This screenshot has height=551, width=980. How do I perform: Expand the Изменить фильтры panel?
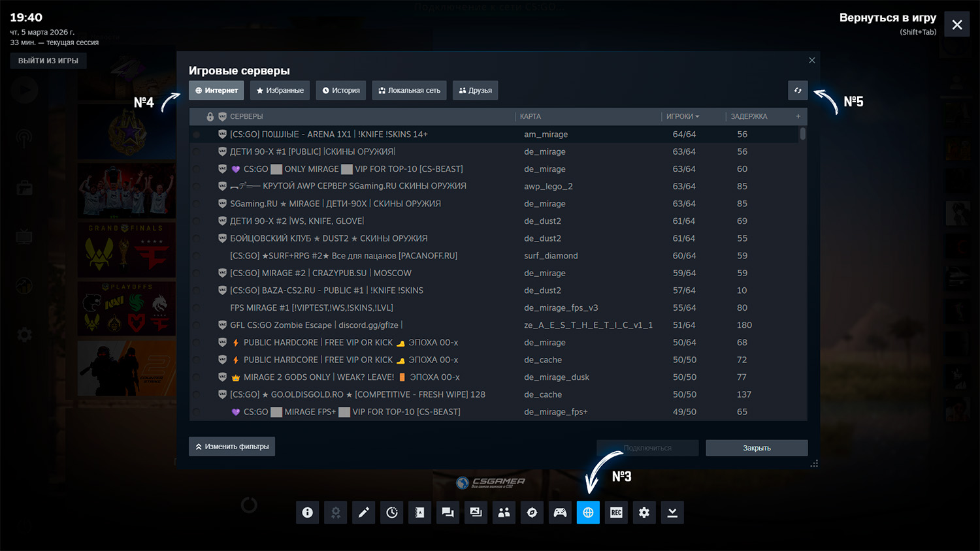[x=232, y=447]
